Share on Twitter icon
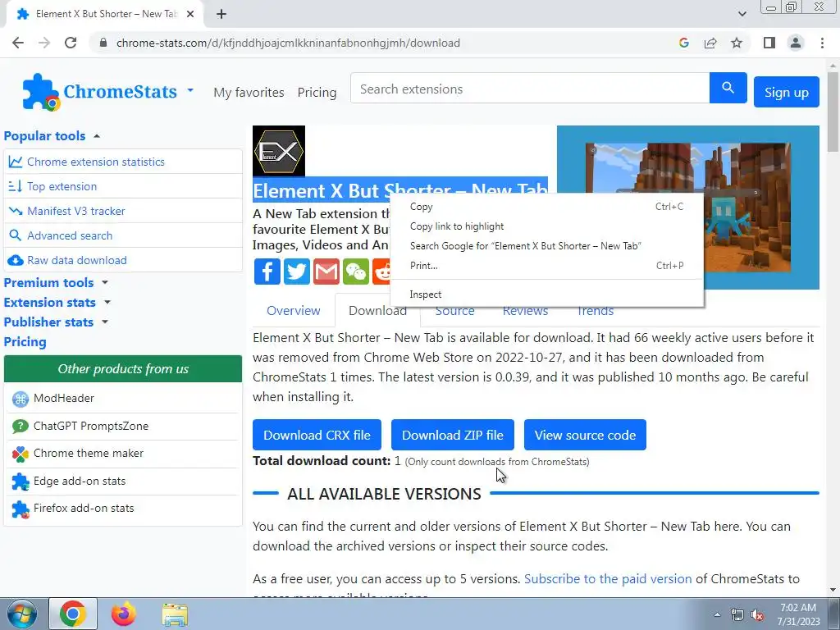This screenshot has height=630, width=840. pyautogui.click(x=296, y=271)
